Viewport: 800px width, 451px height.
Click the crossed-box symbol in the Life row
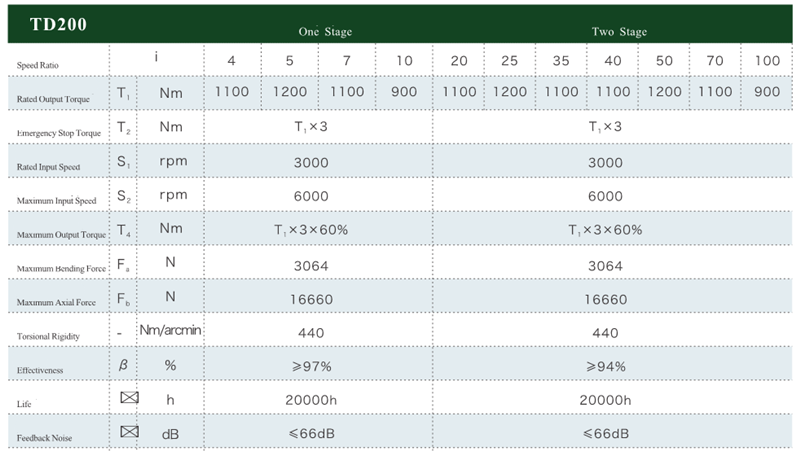click(x=128, y=399)
